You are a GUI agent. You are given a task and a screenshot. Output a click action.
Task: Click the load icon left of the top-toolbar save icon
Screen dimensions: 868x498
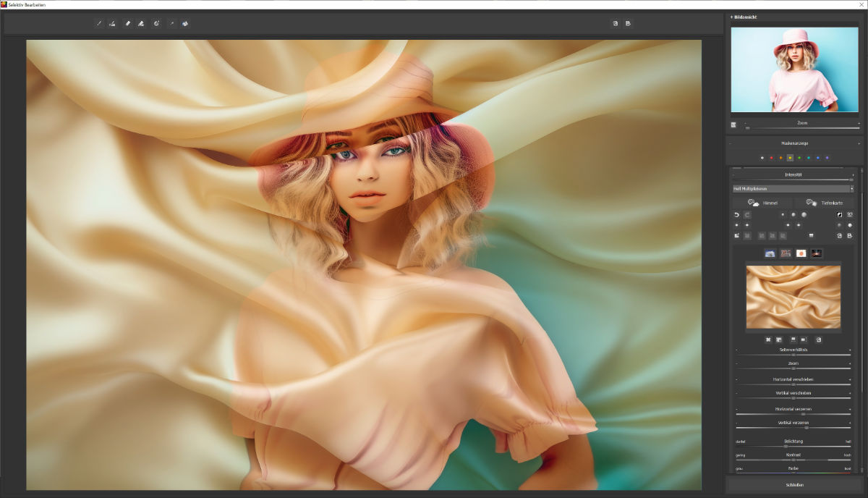(x=616, y=23)
